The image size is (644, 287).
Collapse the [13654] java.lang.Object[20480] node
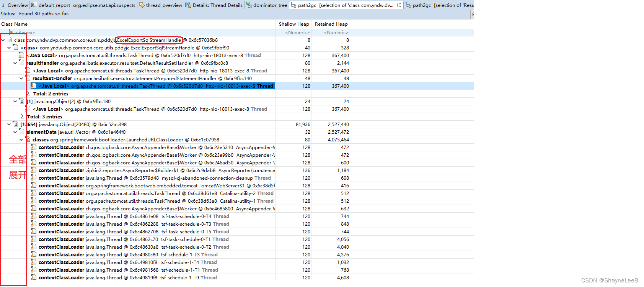coord(9,125)
